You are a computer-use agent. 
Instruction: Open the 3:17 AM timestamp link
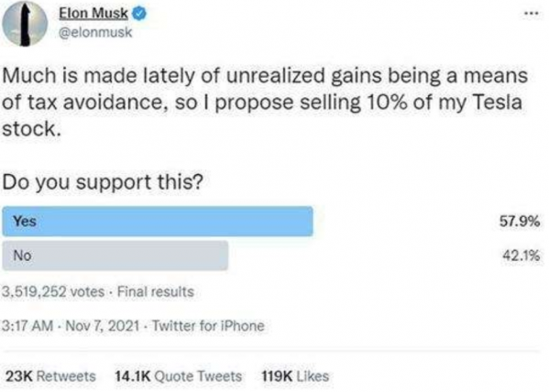27,326
